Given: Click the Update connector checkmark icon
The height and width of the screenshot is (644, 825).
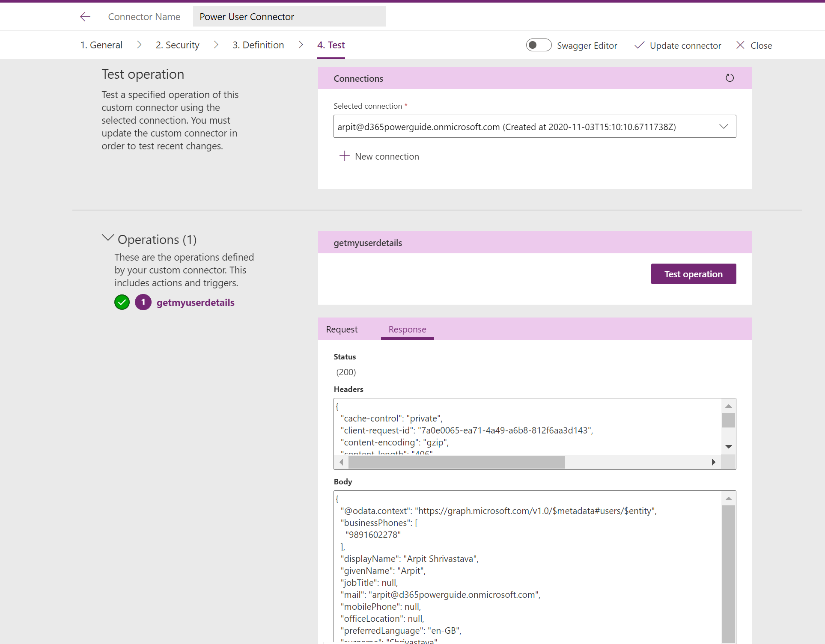Looking at the screenshot, I should [639, 45].
